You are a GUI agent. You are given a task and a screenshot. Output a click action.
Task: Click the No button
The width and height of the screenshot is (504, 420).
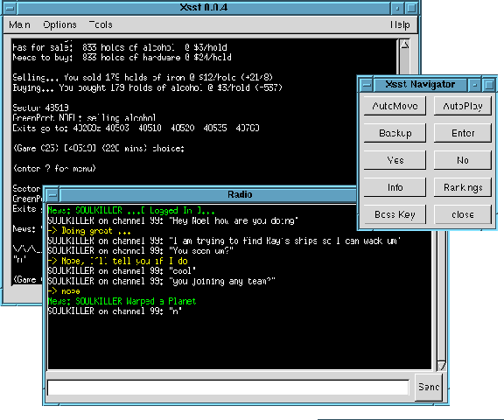click(463, 160)
